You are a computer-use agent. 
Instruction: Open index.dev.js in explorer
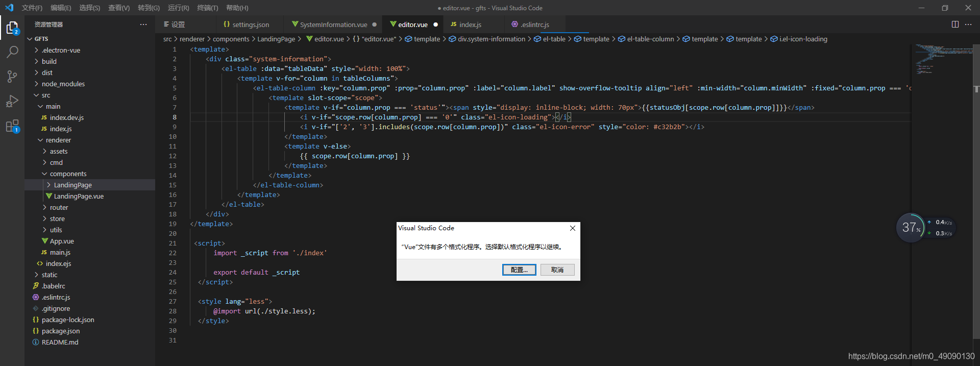pyautogui.click(x=90, y=117)
